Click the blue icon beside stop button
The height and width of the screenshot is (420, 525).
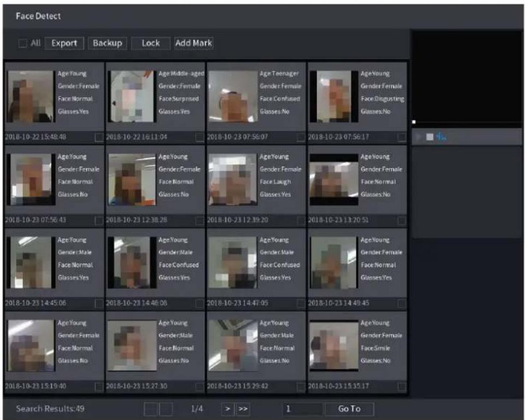(x=441, y=136)
